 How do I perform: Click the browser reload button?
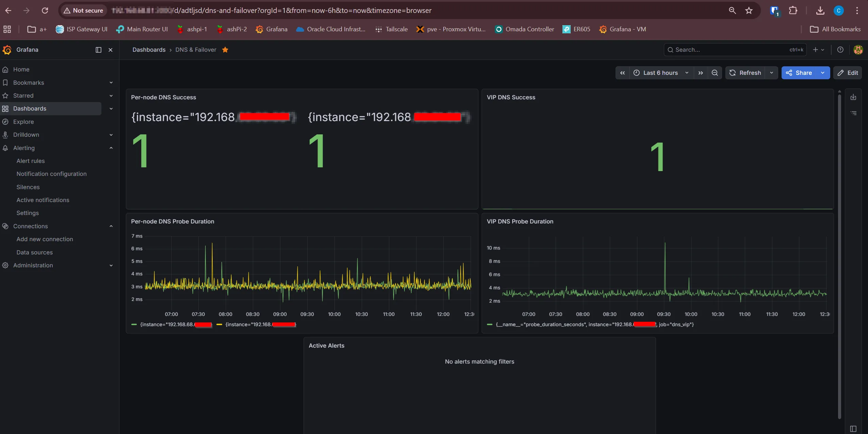click(45, 11)
